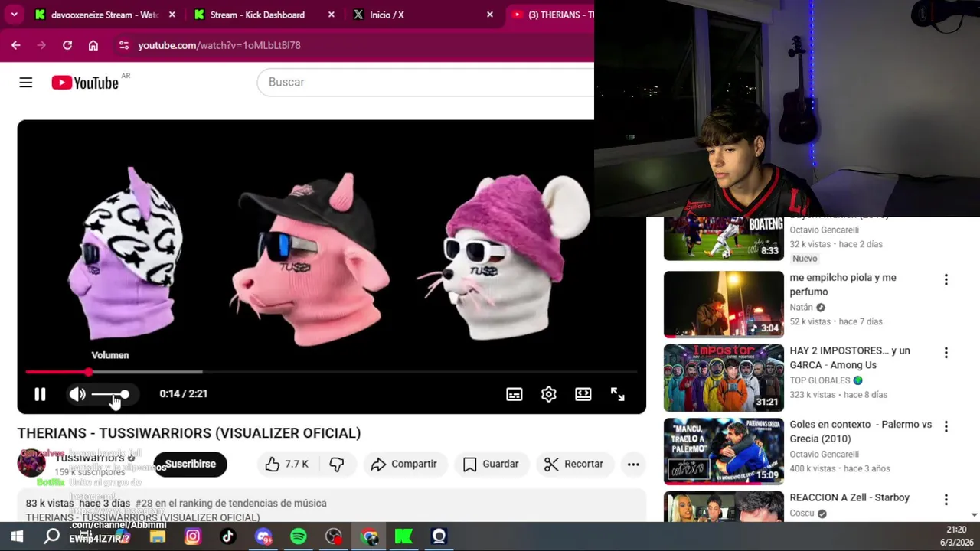The height and width of the screenshot is (551, 980).
Task: Open Windows taskbar search
Action: 52,536
